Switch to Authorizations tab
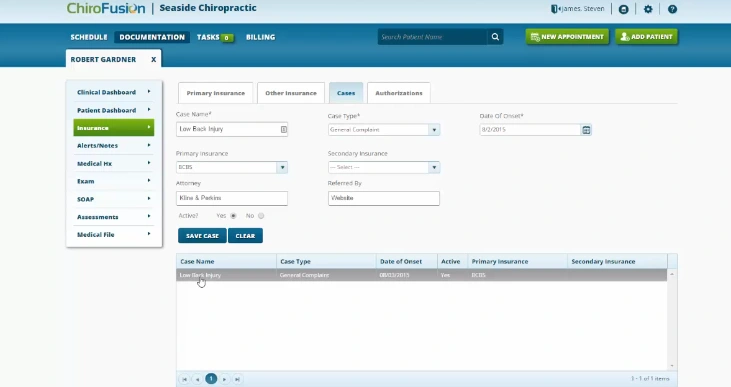 (x=399, y=93)
